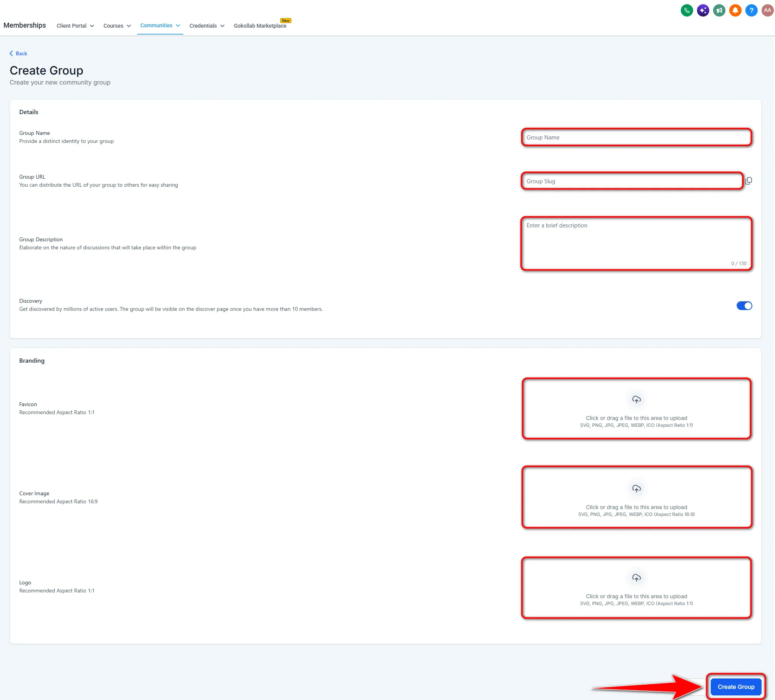This screenshot has height=700, width=775.
Task: Click the Logo upload cloud icon
Action: click(636, 578)
